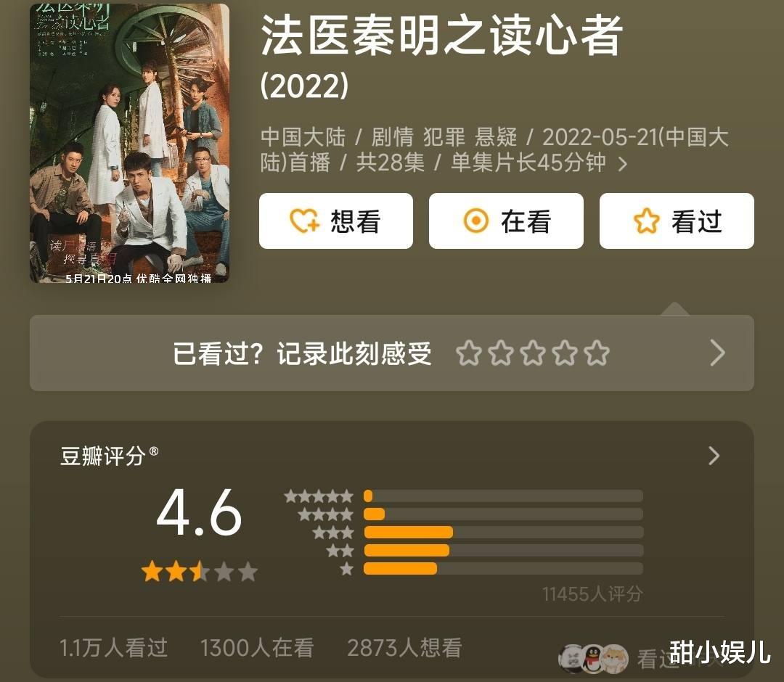The height and width of the screenshot is (682, 784).
Task: Open the 已看过 record feelings chevron
Action: [x=717, y=353]
